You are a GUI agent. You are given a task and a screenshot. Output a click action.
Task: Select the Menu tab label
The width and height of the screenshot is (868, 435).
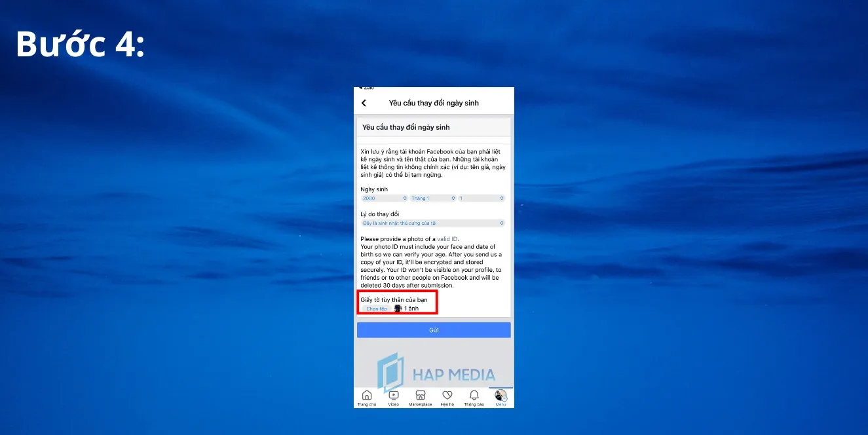click(x=500, y=404)
